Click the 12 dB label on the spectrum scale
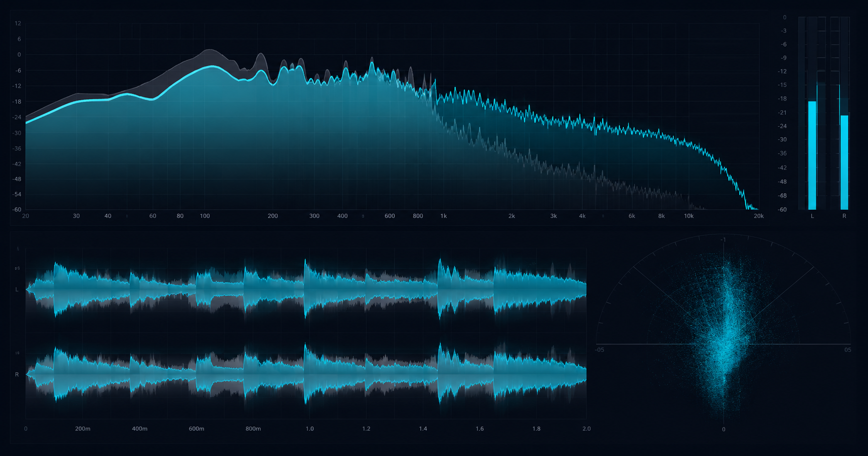The image size is (868, 456). click(18, 24)
